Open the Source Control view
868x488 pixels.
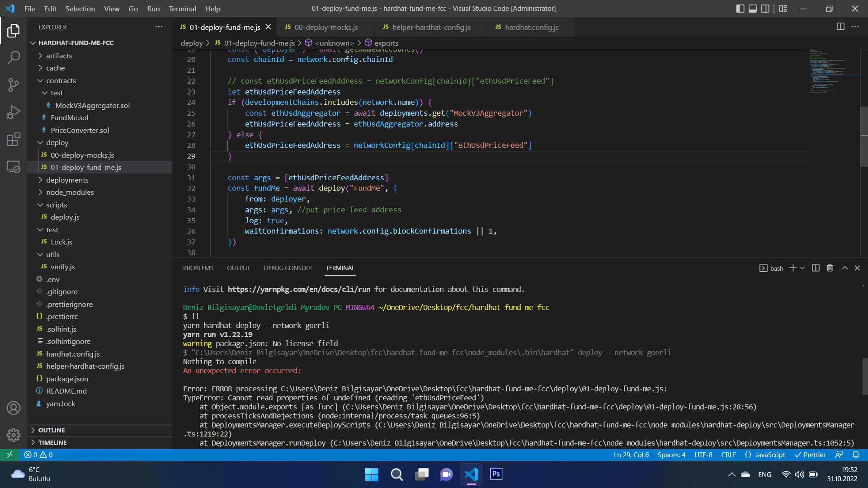point(14,84)
